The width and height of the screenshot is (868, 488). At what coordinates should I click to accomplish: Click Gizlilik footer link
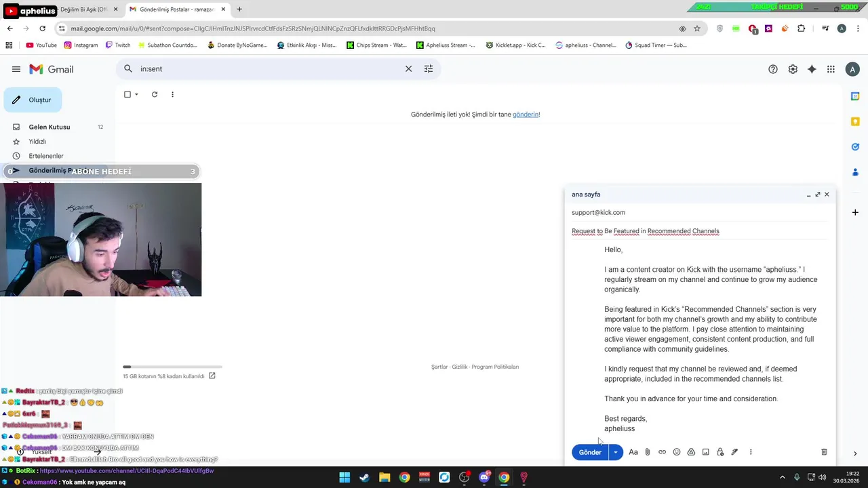click(460, 367)
